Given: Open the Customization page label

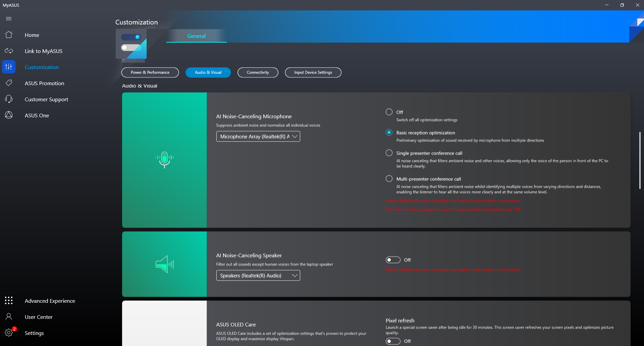Looking at the screenshot, I should [x=42, y=67].
